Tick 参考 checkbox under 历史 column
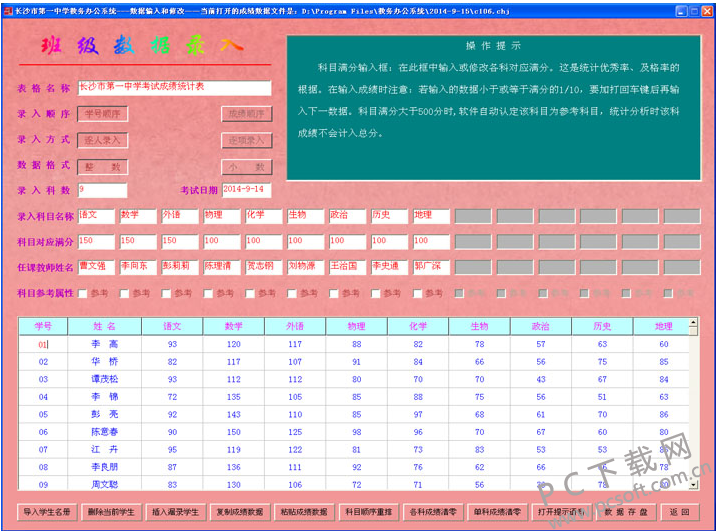Viewport: 724px width, 531px height. pyautogui.click(x=376, y=293)
